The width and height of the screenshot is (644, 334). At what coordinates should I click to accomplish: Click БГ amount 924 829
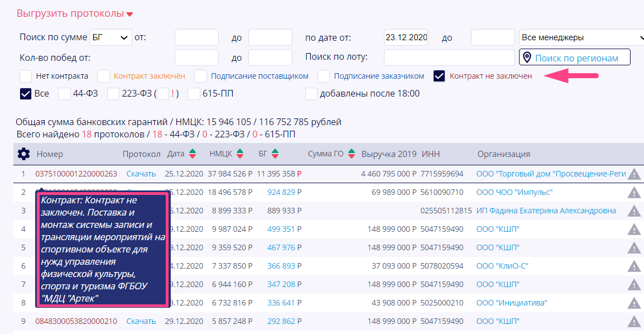[x=281, y=192]
